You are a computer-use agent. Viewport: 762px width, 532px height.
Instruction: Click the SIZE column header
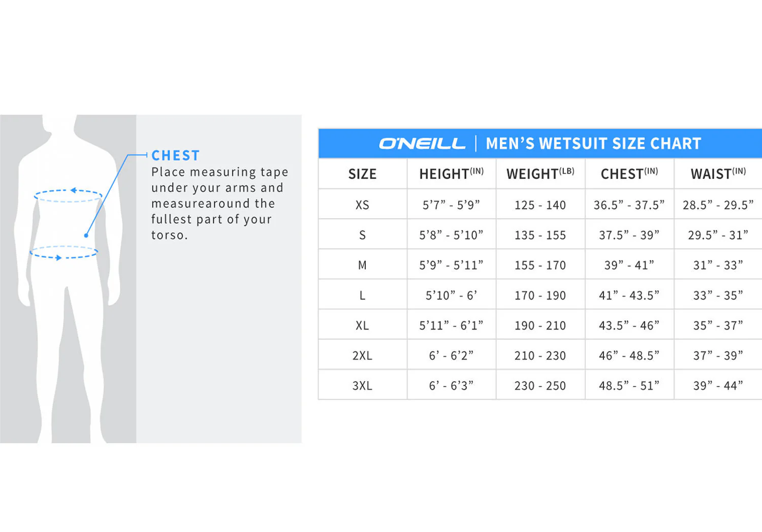[x=362, y=174]
